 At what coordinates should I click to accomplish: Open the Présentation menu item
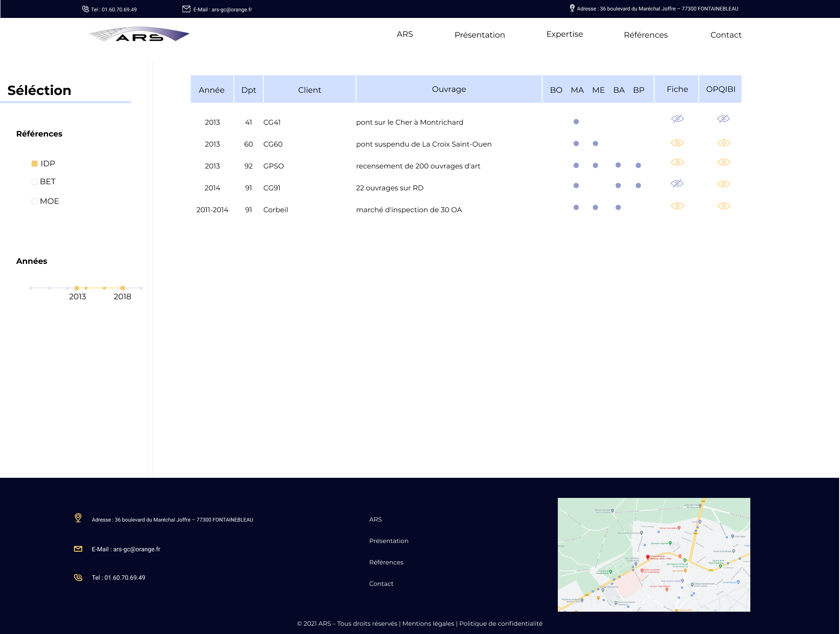[x=479, y=35]
